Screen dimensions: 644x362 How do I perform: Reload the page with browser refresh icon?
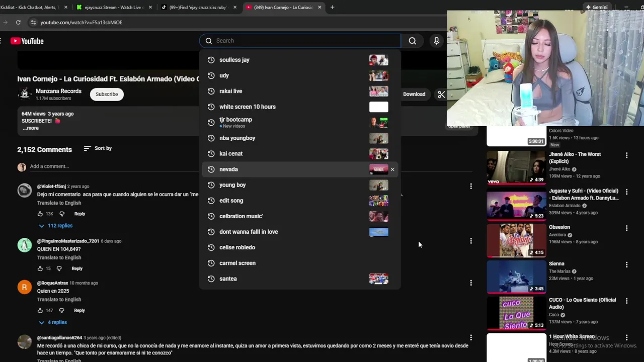tap(18, 22)
